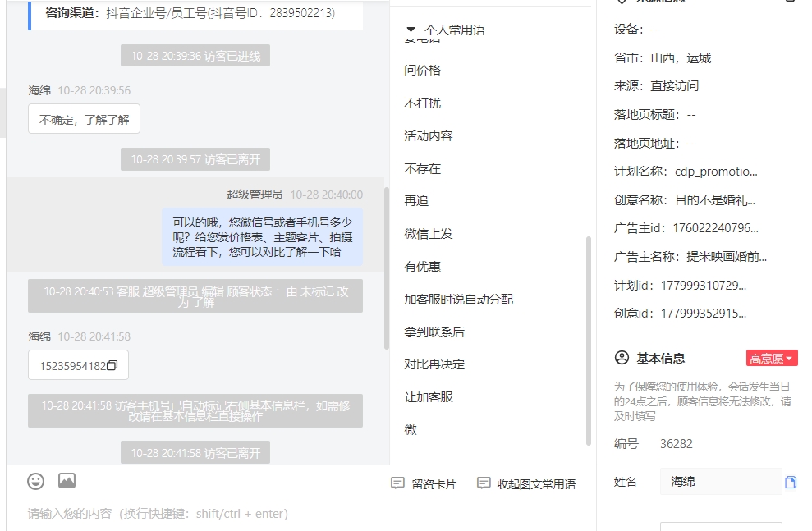This screenshot has width=812, height=531.
Task: Open the emoji picker
Action: pyautogui.click(x=36, y=481)
